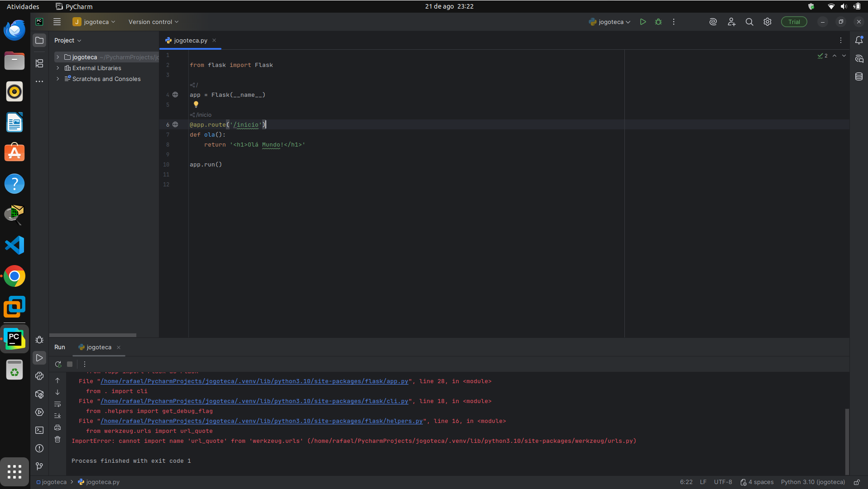This screenshot has width=868, height=489.
Task: Open Code With Me add-user icon
Action: coord(731,22)
